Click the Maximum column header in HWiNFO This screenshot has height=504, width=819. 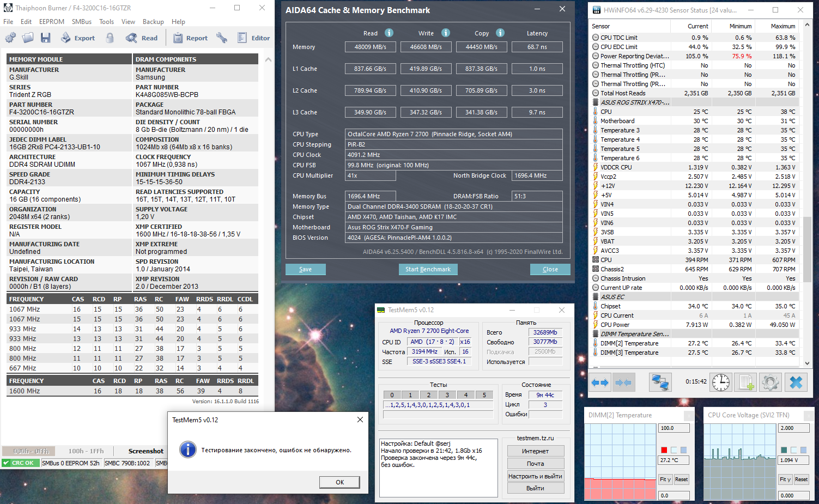pyautogui.click(x=782, y=26)
